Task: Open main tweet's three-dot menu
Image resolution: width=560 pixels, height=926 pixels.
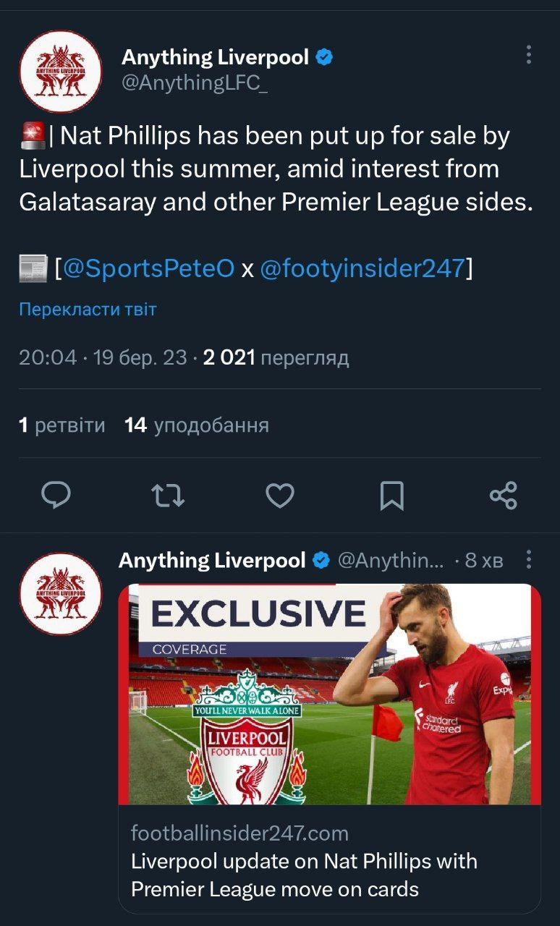Action: tap(529, 55)
